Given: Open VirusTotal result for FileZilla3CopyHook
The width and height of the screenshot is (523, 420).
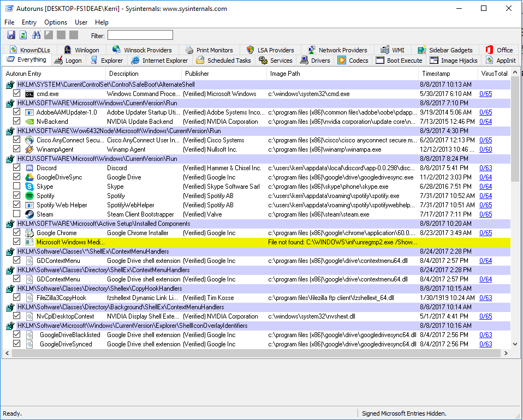Looking at the screenshot, I should click(x=486, y=298).
